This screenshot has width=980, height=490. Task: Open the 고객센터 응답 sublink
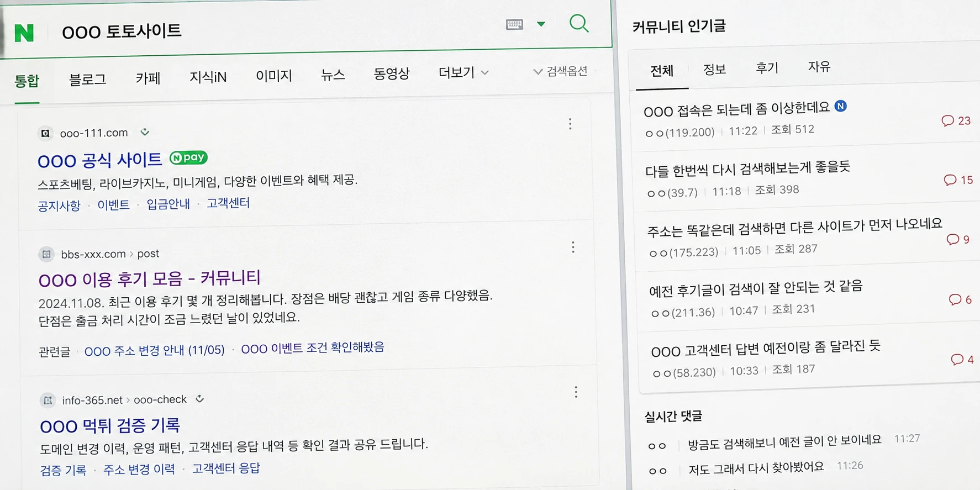[x=226, y=468]
